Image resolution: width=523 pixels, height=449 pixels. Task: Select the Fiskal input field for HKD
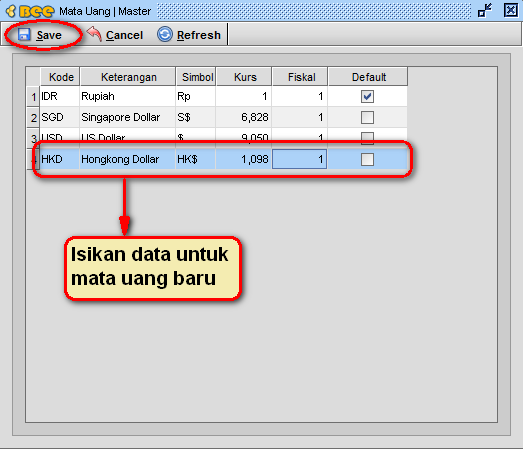300,159
